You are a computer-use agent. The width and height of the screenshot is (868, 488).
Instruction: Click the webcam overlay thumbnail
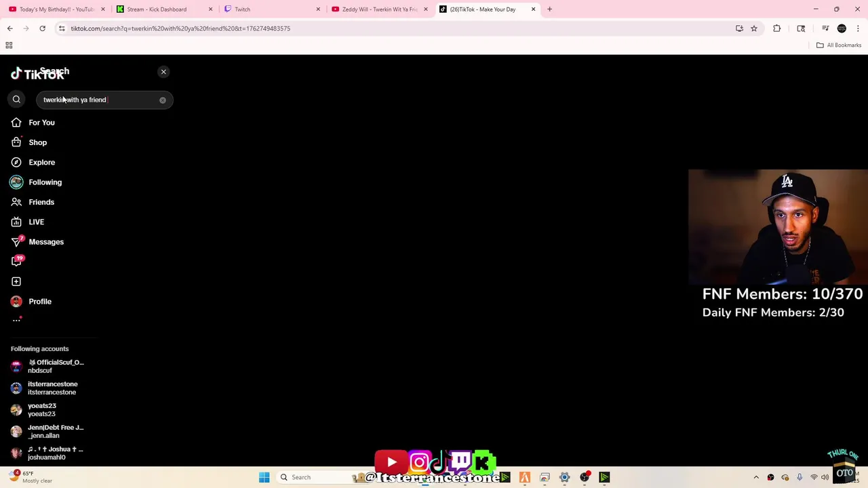(778, 227)
